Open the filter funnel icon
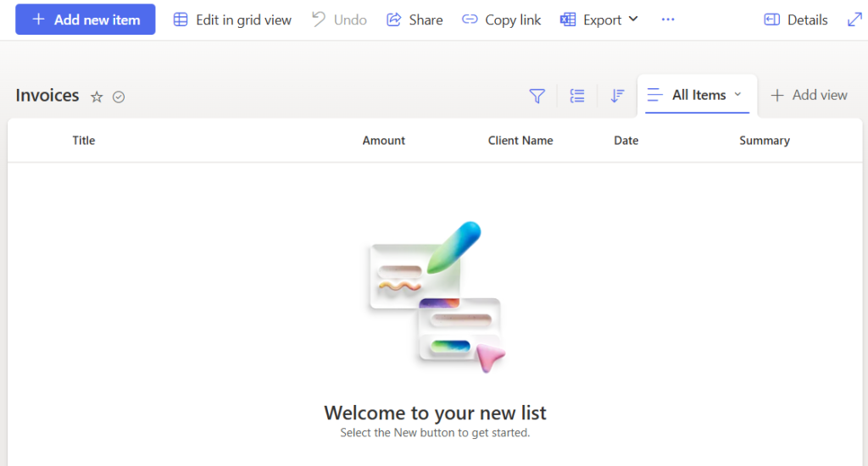Image resolution: width=868 pixels, height=466 pixels. (537, 97)
